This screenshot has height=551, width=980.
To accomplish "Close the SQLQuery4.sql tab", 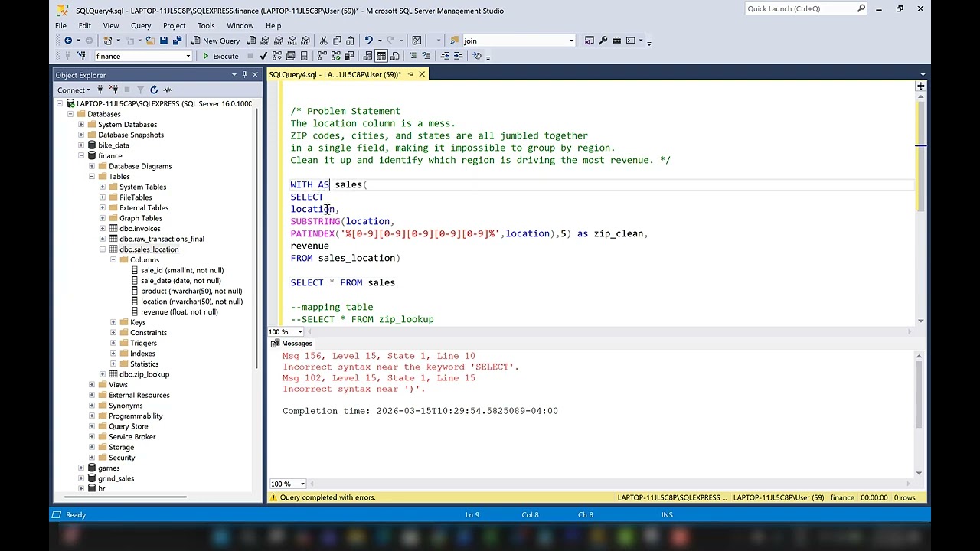I will point(422,74).
